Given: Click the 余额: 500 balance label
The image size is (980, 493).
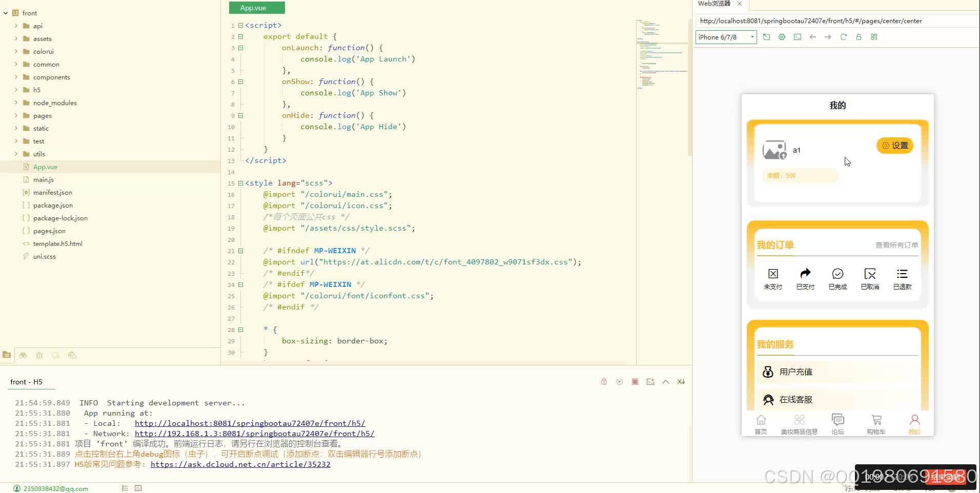Looking at the screenshot, I should click(781, 175).
